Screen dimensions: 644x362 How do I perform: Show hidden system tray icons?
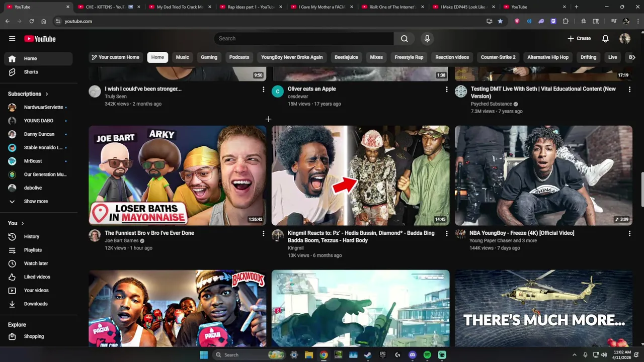pos(574,355)
